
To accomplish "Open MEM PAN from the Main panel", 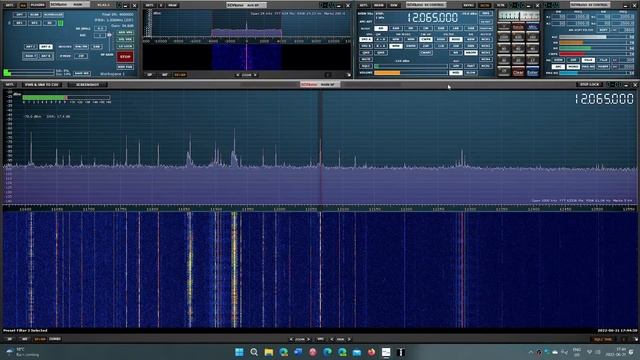I will [125, 67].
